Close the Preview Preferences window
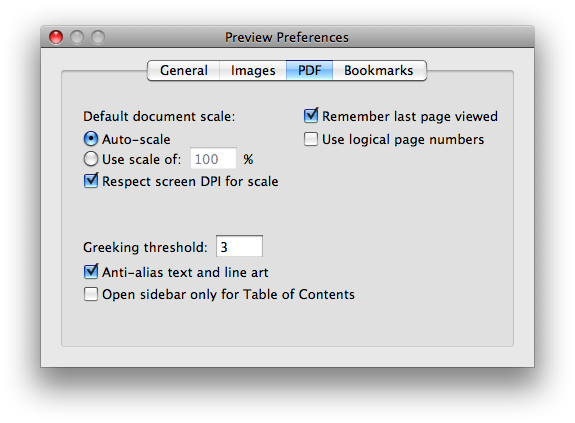Image resolution: width=575 pixels, height=423 pixels. (x=56, y=37)
